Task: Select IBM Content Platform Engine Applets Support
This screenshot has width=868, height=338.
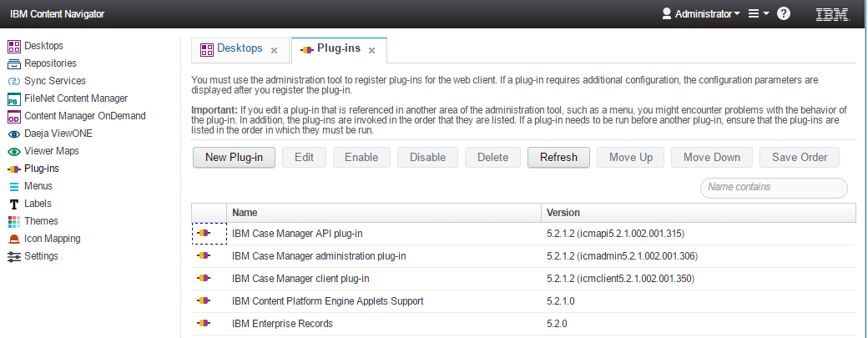Action: click(523, 301)
